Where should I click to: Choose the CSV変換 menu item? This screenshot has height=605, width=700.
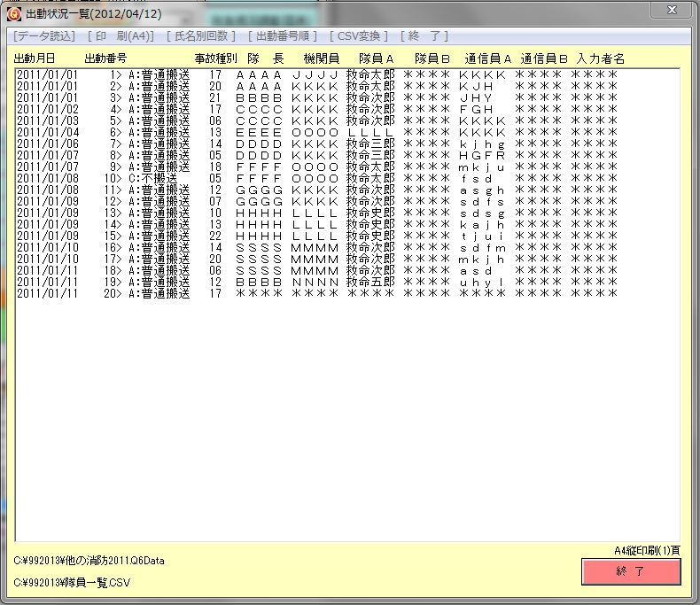[x=358, y=36]
